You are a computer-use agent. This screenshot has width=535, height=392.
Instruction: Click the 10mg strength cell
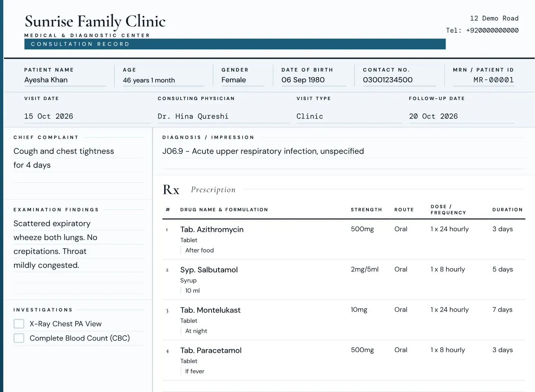click(x=359, y=310)
